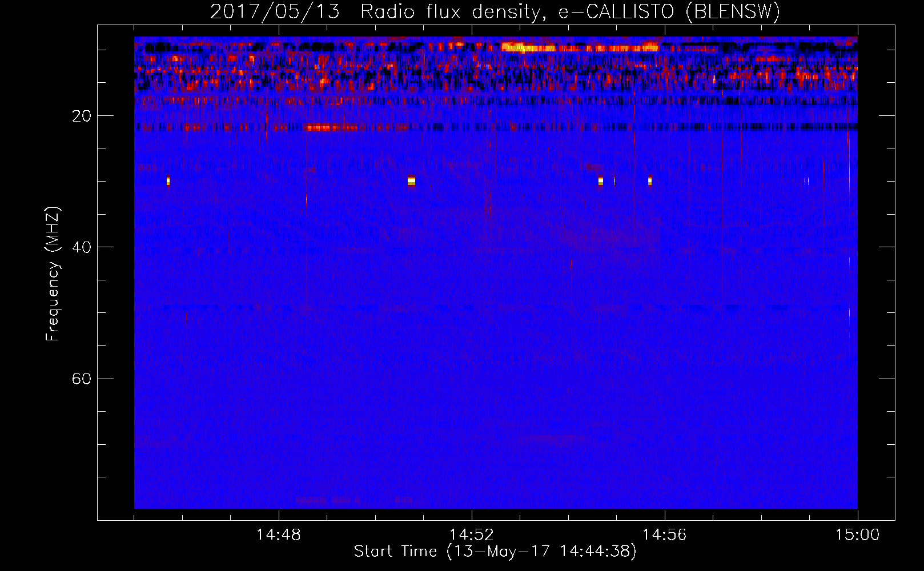
Task: Click the bright yellow band near 14:53 at top
Action: 528,48
